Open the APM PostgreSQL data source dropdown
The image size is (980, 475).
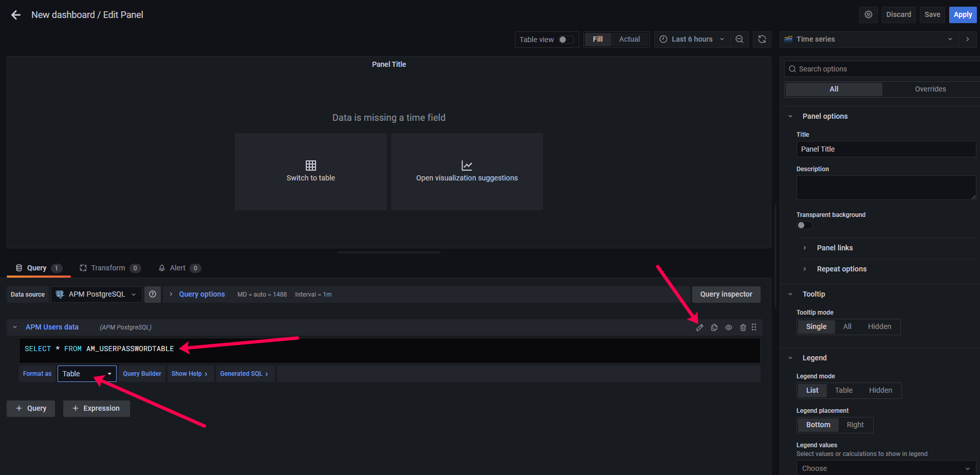click(97, 295)
